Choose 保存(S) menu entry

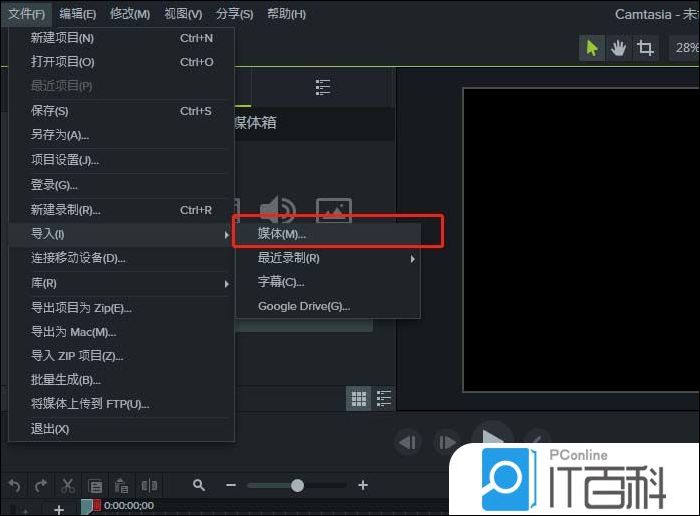[121, 111]
